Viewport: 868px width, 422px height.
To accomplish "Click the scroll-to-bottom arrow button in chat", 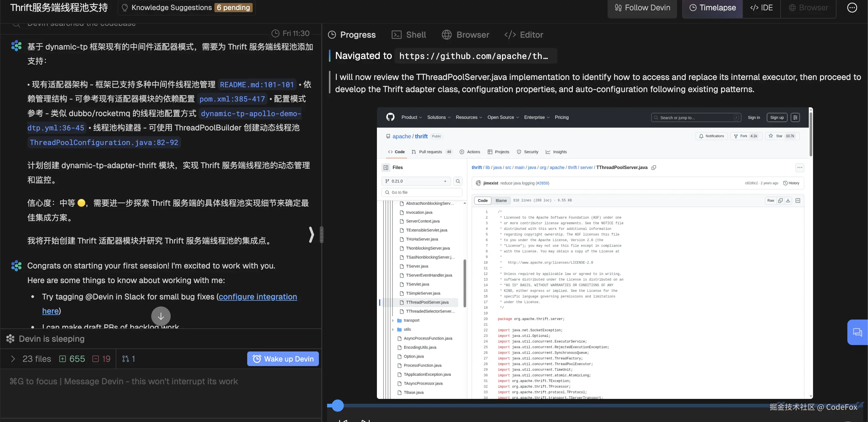I will coord(161,316).
